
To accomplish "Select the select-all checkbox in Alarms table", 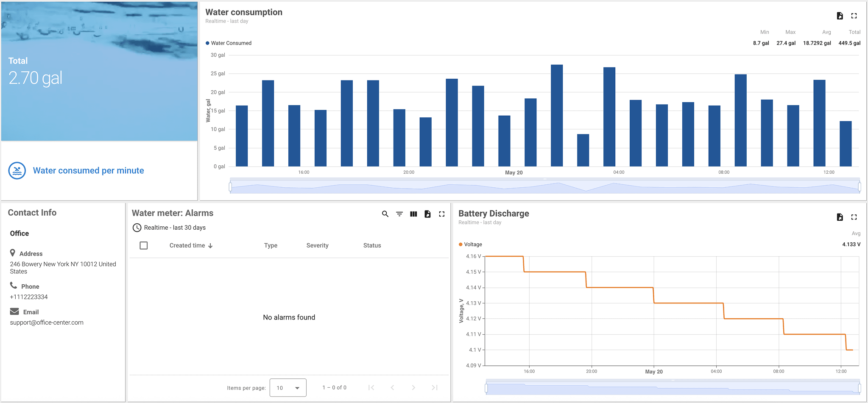I will tap(144, 245).
